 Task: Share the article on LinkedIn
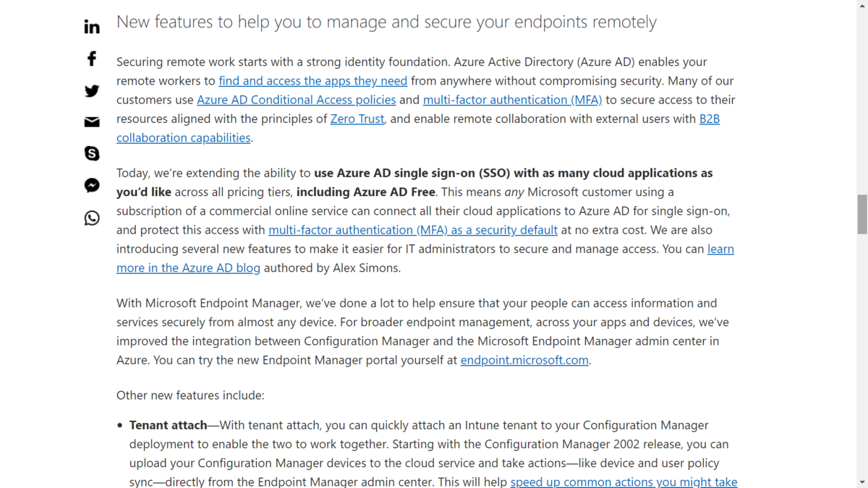click(x=92, y=27)
